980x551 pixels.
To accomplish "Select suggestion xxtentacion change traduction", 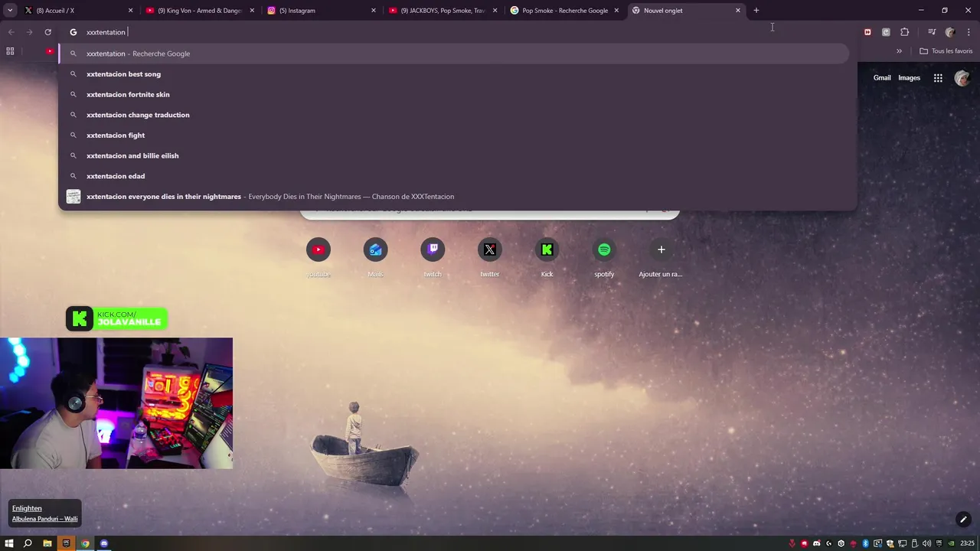I will coord(453,115).
